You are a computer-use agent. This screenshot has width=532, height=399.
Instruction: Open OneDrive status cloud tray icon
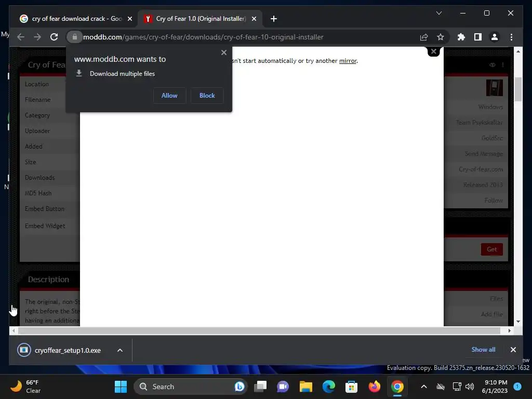coord(441,387)
